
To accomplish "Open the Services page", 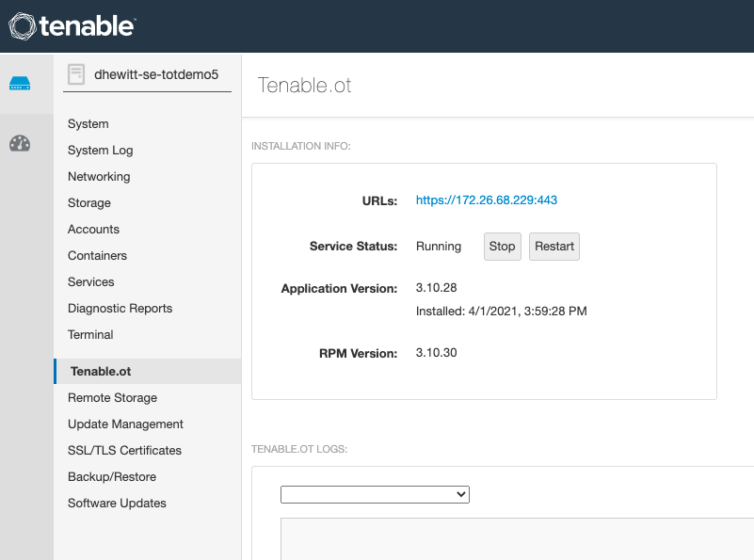I will (90, 281).
